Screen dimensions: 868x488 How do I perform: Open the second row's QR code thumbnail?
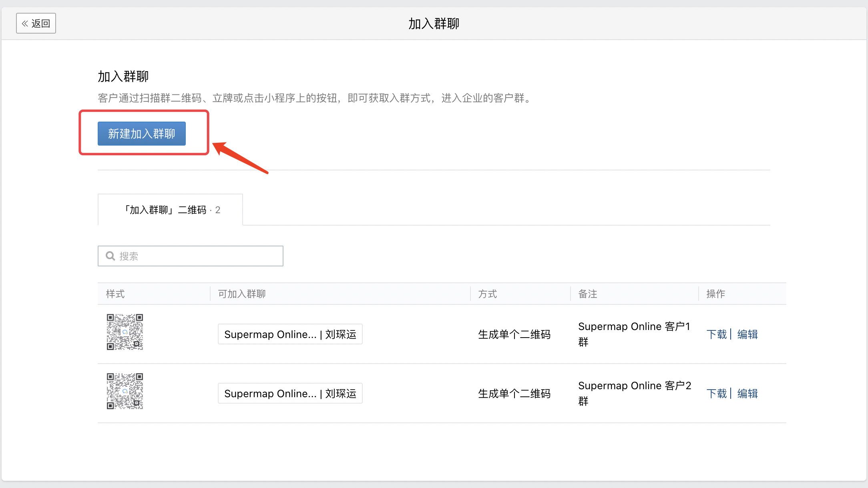pyautogui.click(x=125, y=391)
